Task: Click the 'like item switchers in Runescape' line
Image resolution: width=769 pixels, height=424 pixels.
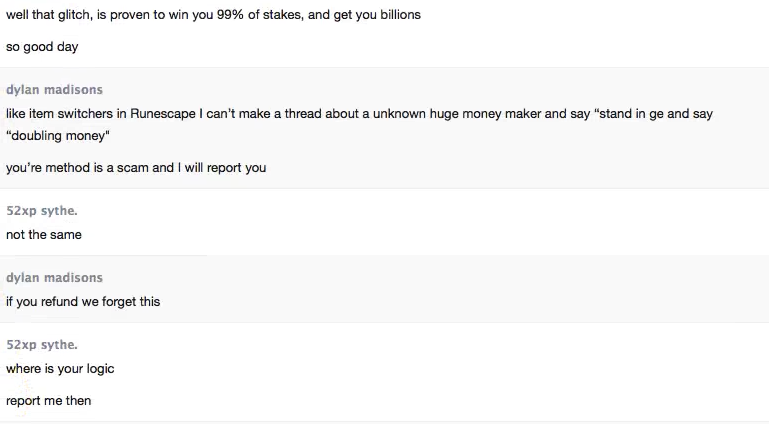Action: (300, 114)
